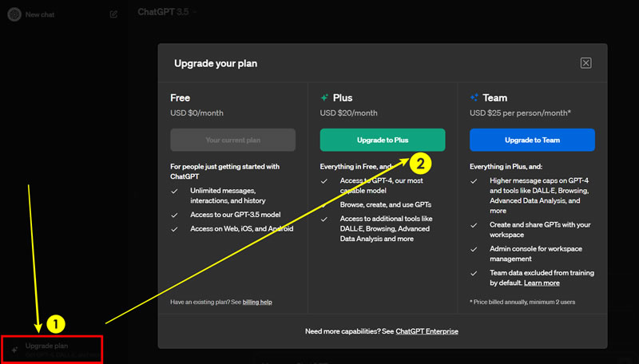Click checkmark beside Higher message caps
Screen dimensions: 639x364
coord(474,181)
